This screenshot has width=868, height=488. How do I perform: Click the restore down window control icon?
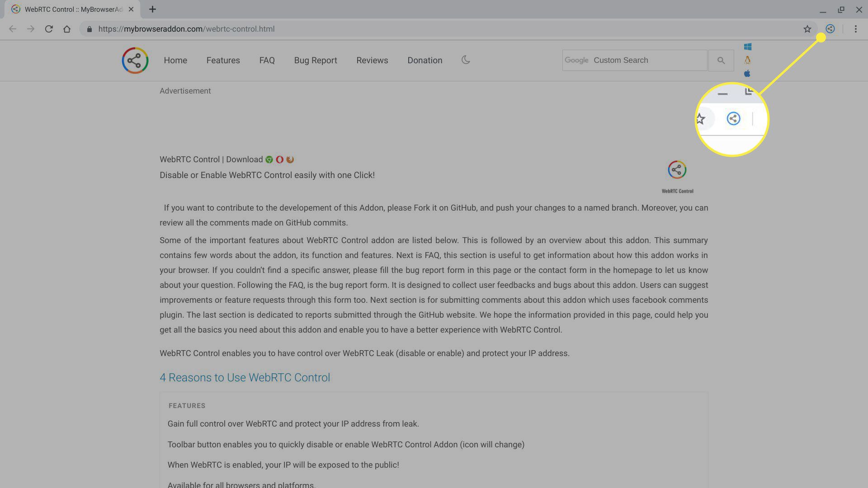[x=840, y=9]
